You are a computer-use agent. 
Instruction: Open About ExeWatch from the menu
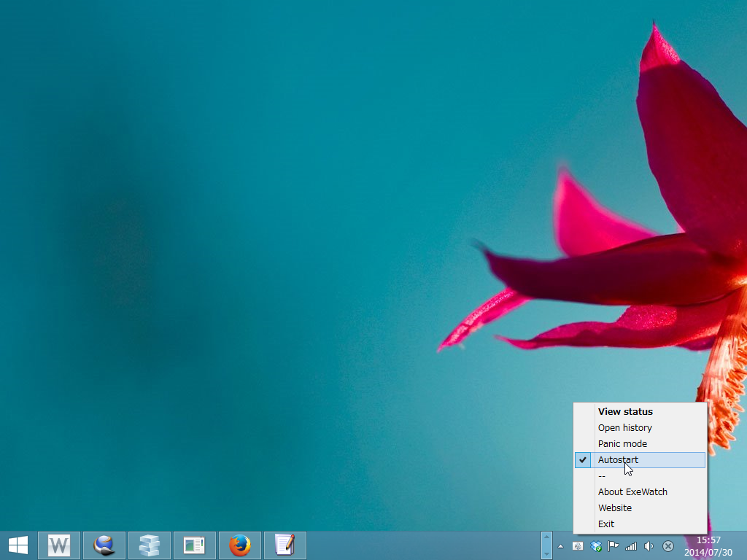pyautogui.click(x=640, y=492)
